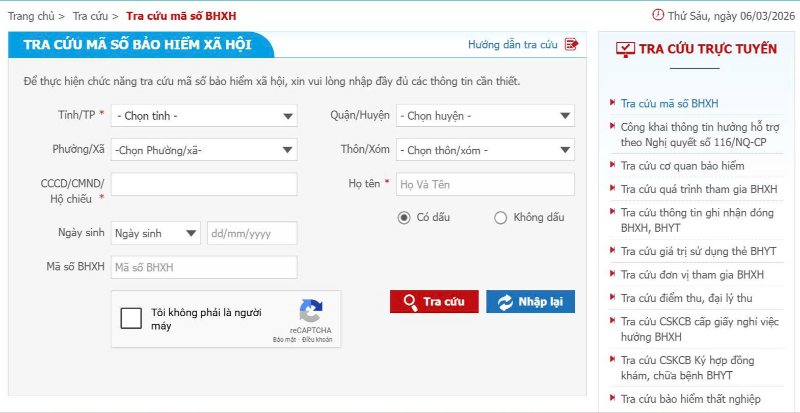Focus the Họ tên input field
800x413 pixels.
(x=485, y=184)
